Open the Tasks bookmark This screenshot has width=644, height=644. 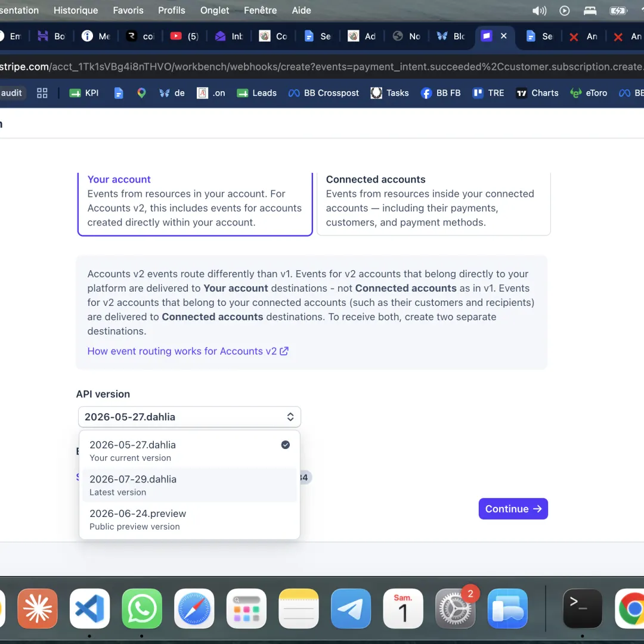pyautogui.click(x=390, y=93)
